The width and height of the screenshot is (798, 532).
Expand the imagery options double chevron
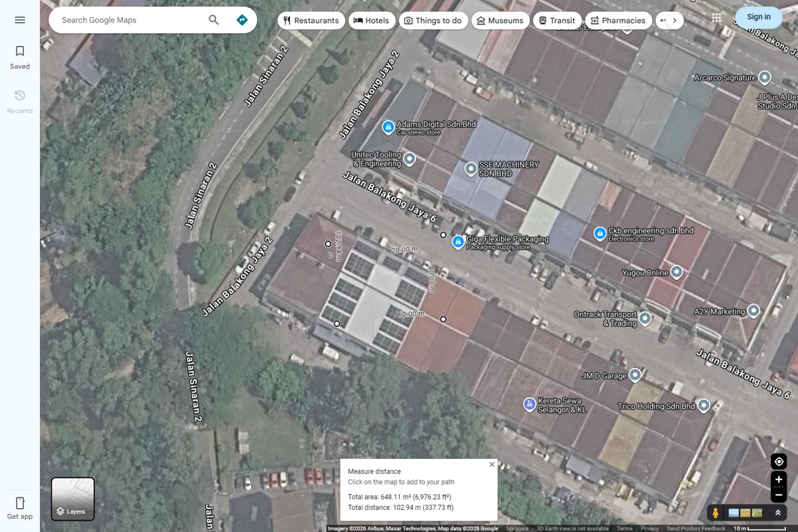pyautogui.click(x=777, y=513)
